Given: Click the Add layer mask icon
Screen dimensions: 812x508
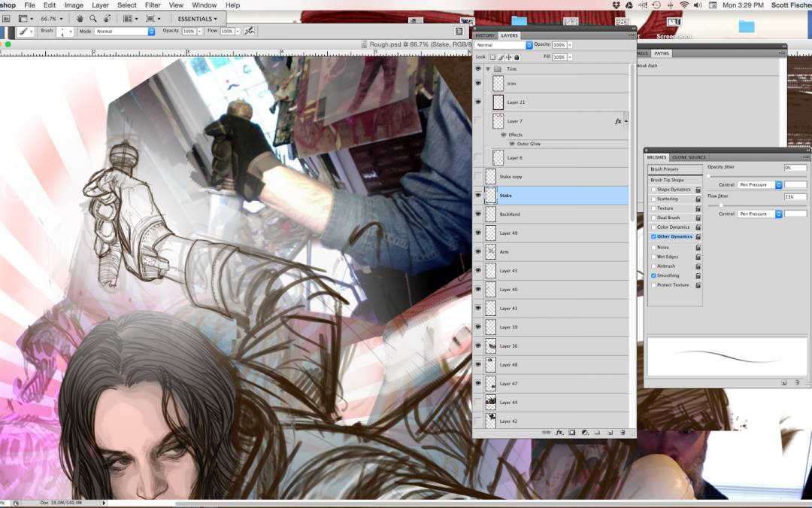Looking at the screenshot, I should 571,433.
